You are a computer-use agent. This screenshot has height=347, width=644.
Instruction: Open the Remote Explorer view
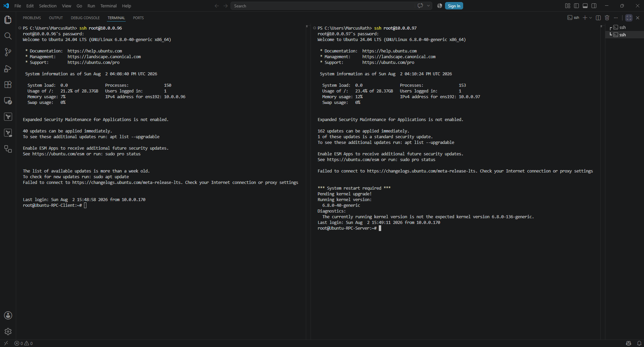(8, 101)
